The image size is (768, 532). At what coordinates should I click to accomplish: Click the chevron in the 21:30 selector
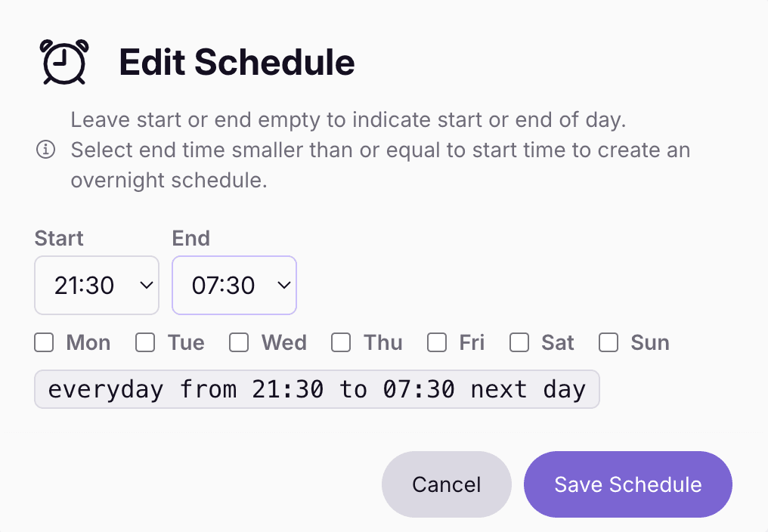pos(147,285)
